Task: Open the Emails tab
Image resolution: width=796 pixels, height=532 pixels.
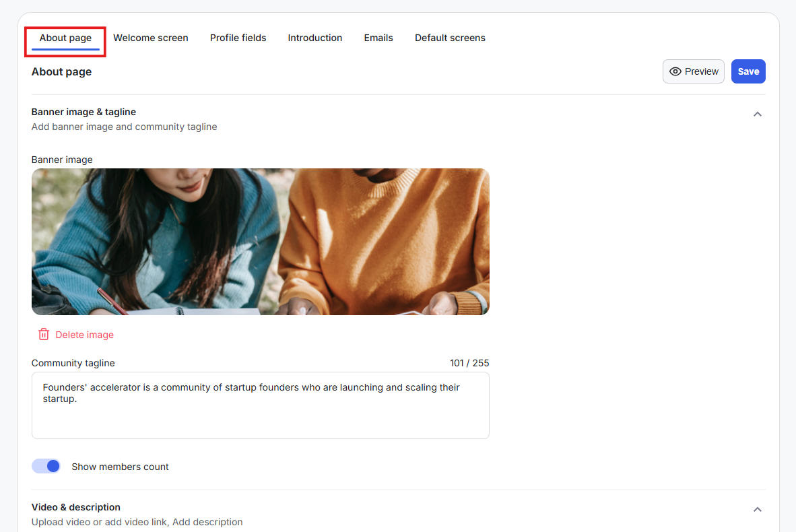Action: click(x=378, y=38)
